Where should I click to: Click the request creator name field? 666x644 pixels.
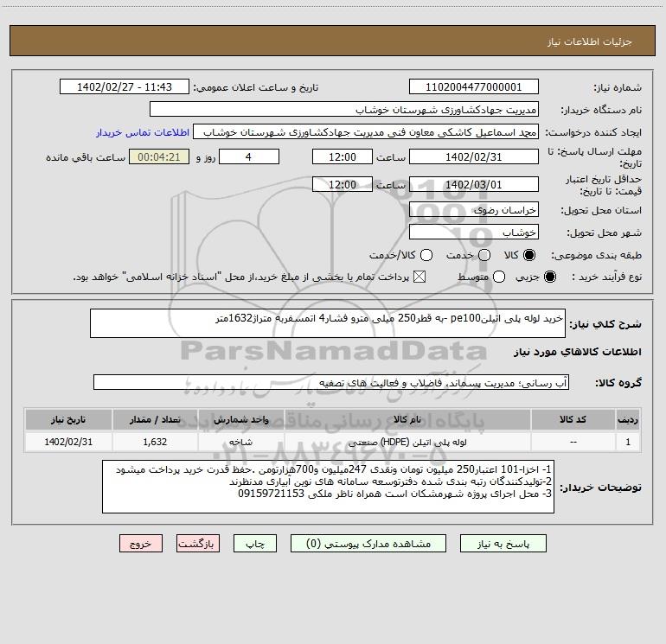click(366, 132)
